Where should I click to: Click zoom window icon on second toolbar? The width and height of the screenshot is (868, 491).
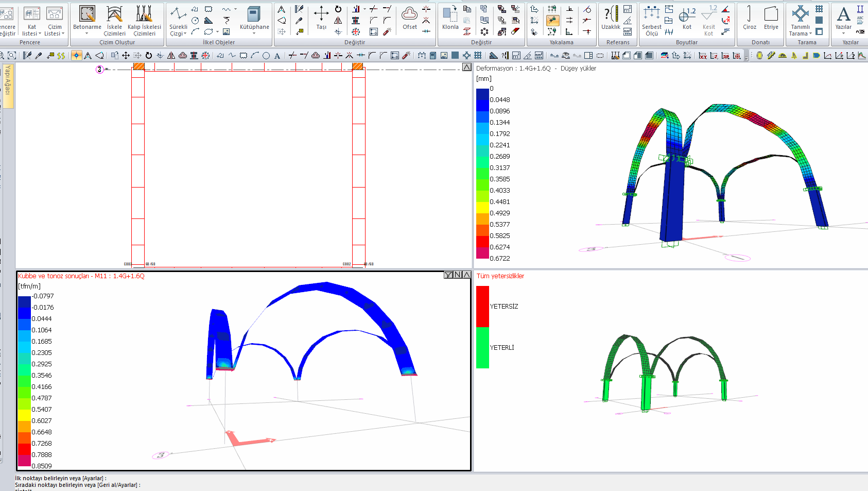12,55
